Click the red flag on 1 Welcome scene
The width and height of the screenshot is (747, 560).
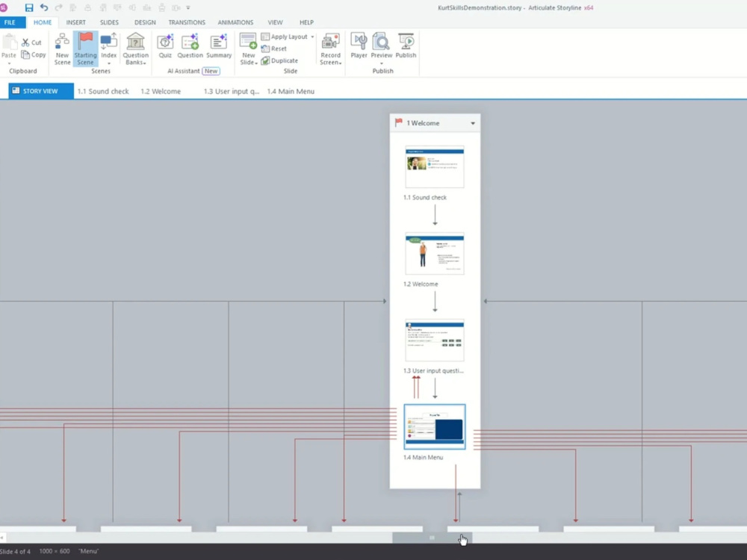[399, 123]
